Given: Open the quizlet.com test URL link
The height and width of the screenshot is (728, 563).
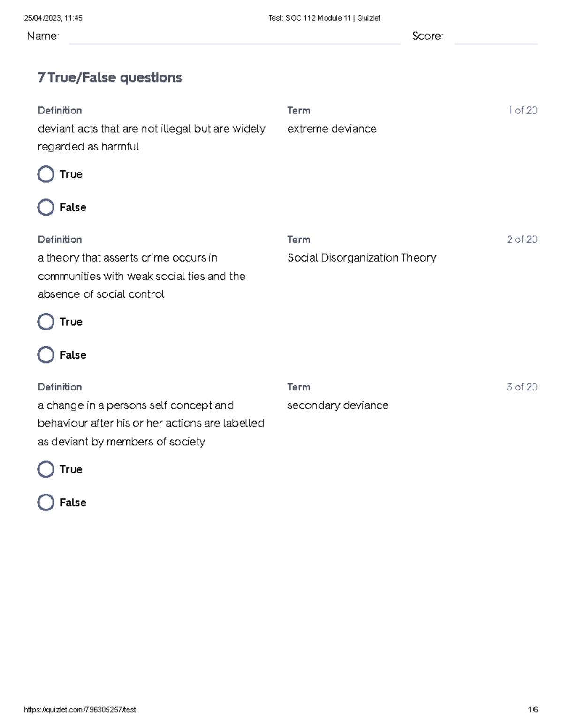Looking at the screenshot, I should 80,710.
